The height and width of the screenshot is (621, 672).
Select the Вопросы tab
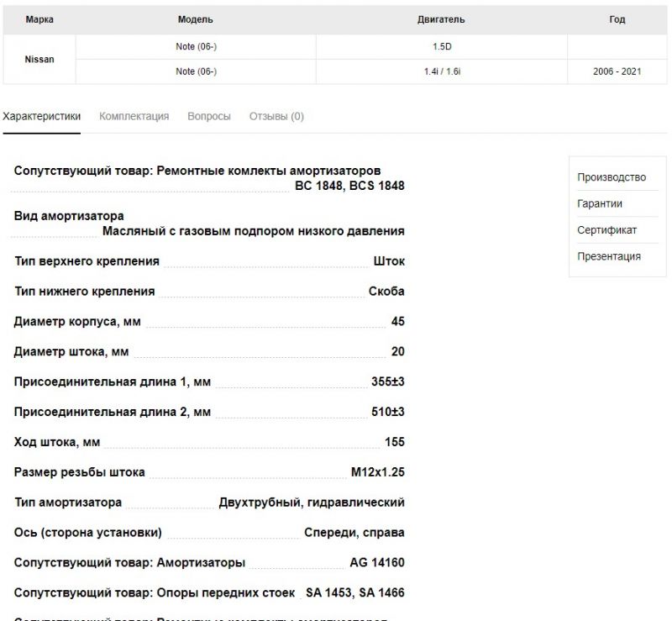point(209,116)
